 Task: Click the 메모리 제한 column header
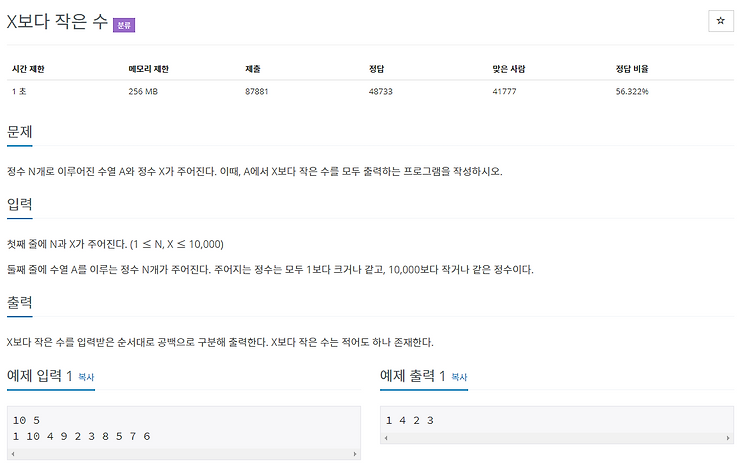(149, 69)
